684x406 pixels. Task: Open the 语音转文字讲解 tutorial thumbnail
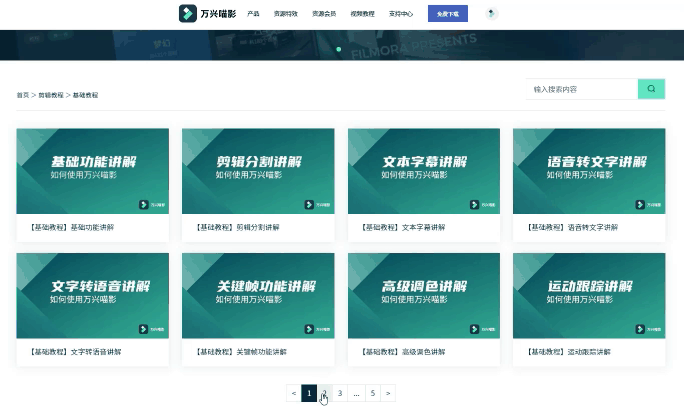coord(589,171)
